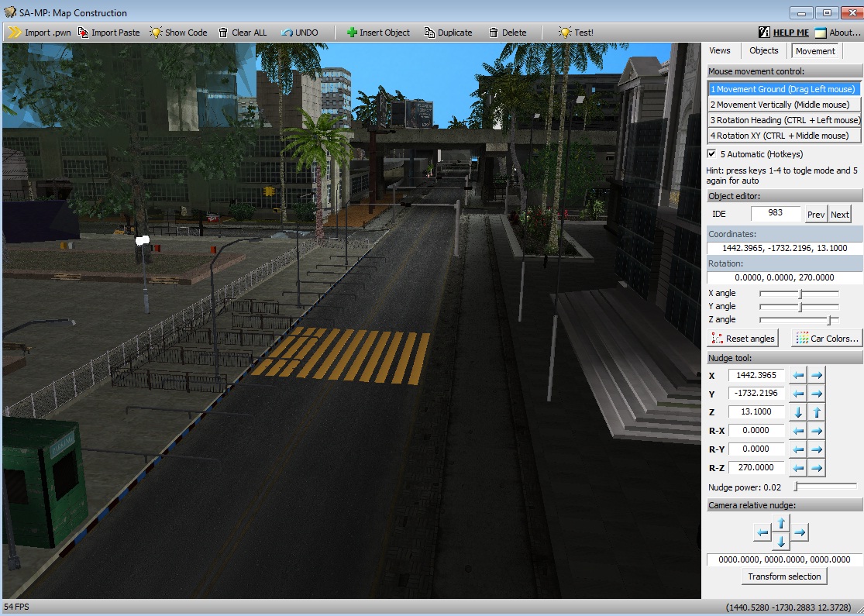This screenshot has width=864, height=616.
Task: Click camera relative nudge up arrow
Action: pyautogui.click(x=781, y=523)
